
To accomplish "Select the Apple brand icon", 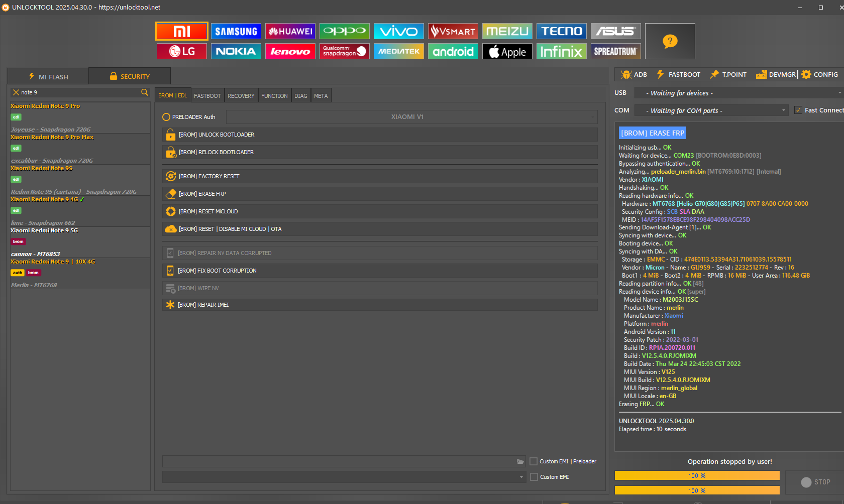I will tap(507, 51).
